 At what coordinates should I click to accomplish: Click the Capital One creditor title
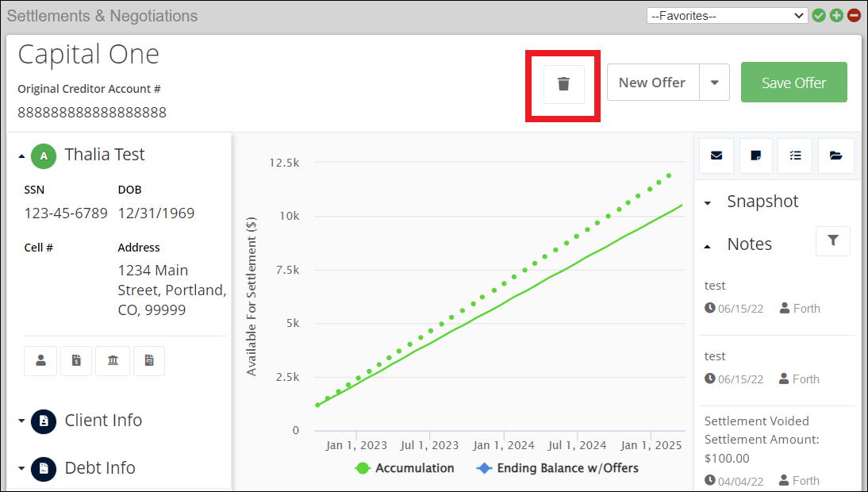click(89, 54)
